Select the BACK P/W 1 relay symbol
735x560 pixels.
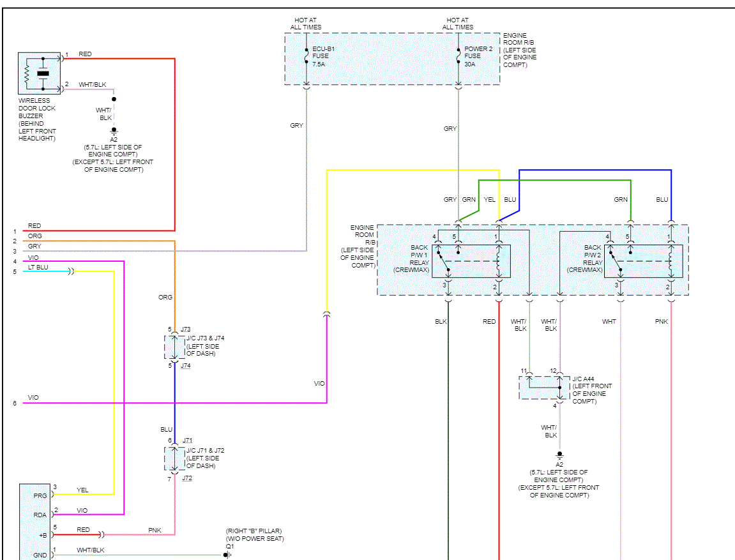(x=471, y=261)
